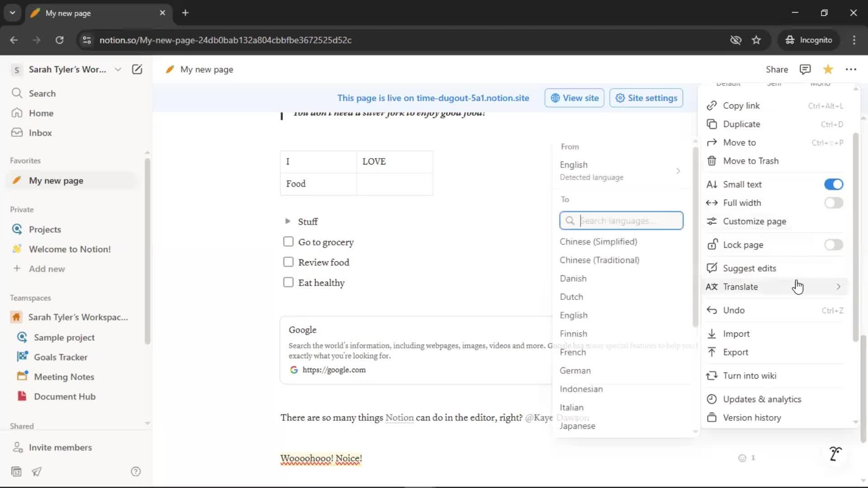Click the favorite star in page header

[x=828, y=69]
